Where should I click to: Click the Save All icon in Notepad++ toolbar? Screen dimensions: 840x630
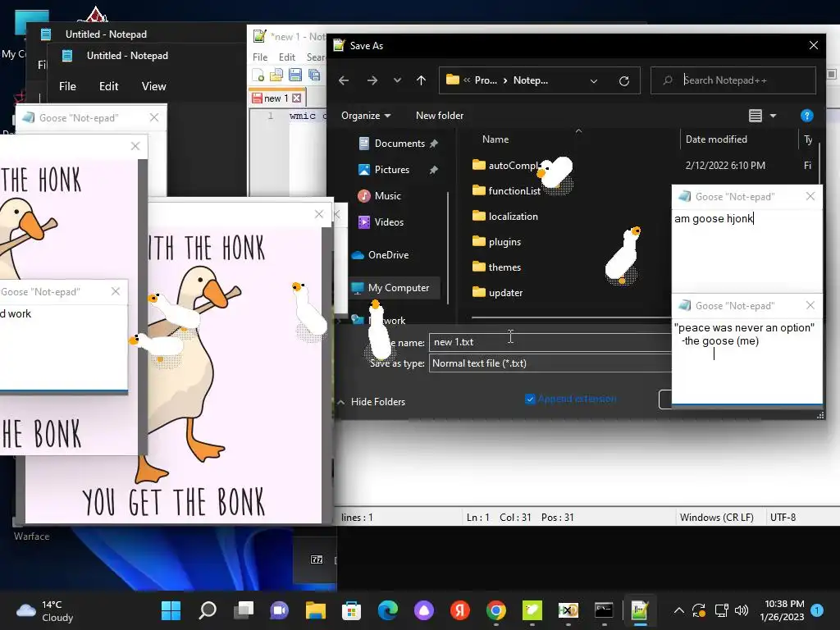[x=314, y=75]
